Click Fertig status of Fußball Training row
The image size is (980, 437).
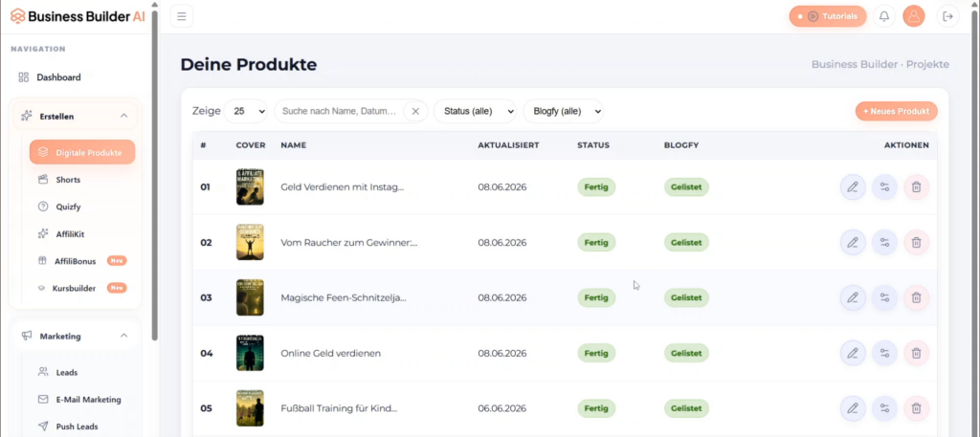[x=596, y=408]
